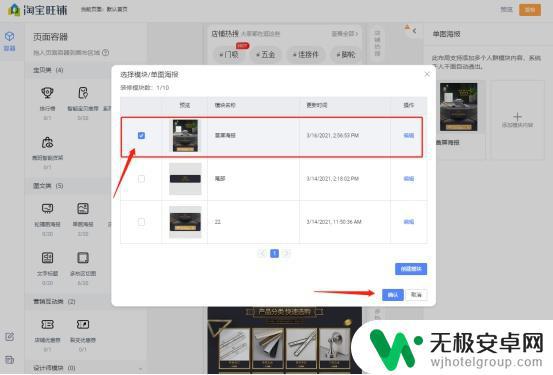Screen dimensions: 553x375
Task: Select the 单图海报 picture module icon
Action: pyautogui.click(x=83, y=208)
